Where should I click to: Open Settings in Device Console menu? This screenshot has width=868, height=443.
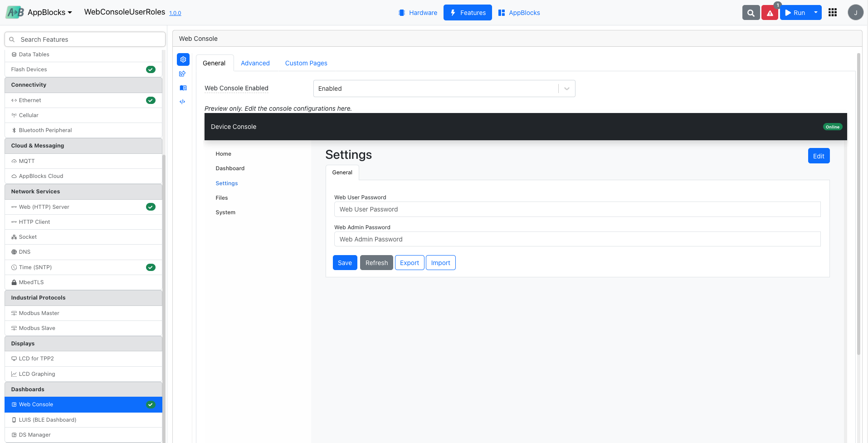227,183
